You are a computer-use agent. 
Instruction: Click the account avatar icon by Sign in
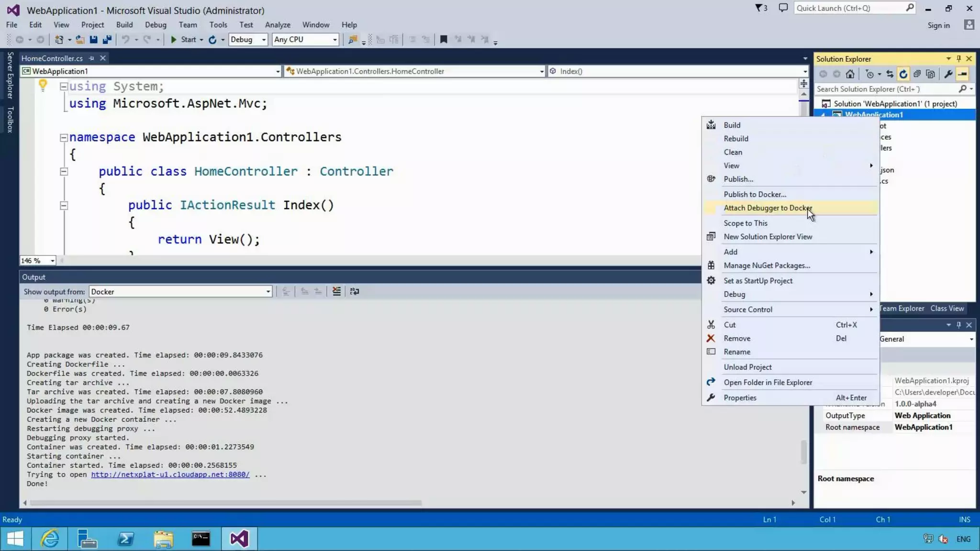[969, 25]
